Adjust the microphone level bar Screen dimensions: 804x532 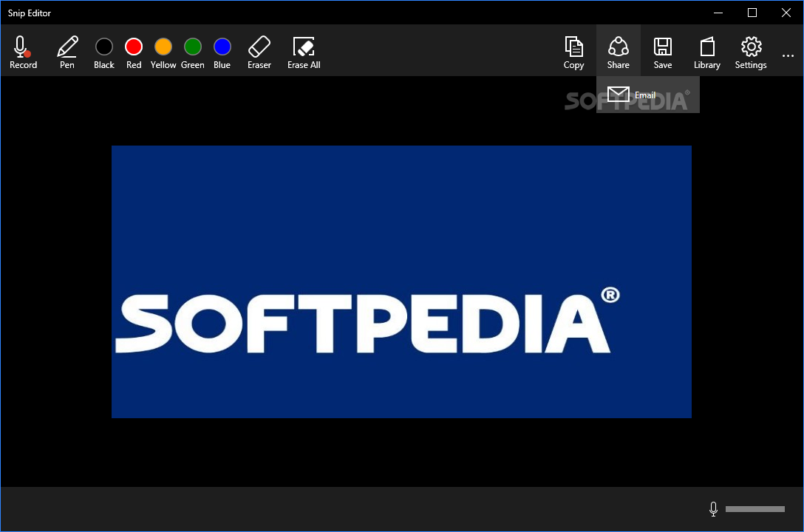755,509
